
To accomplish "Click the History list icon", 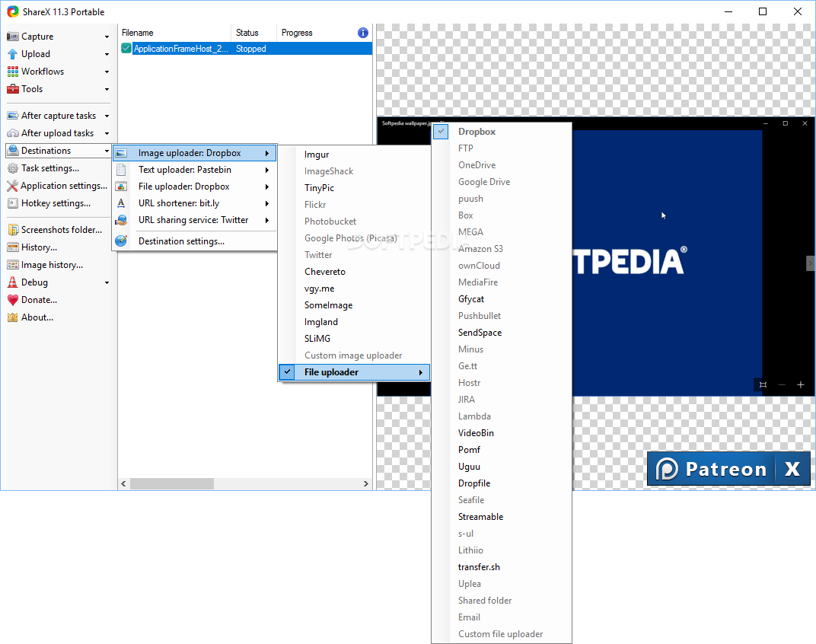I will click(x=12, y=247).
